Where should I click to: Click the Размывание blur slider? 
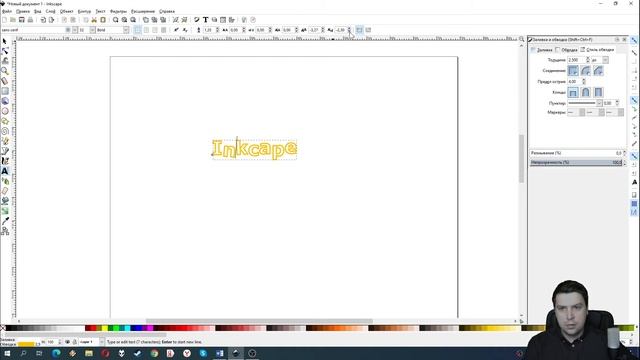[576, 153]
